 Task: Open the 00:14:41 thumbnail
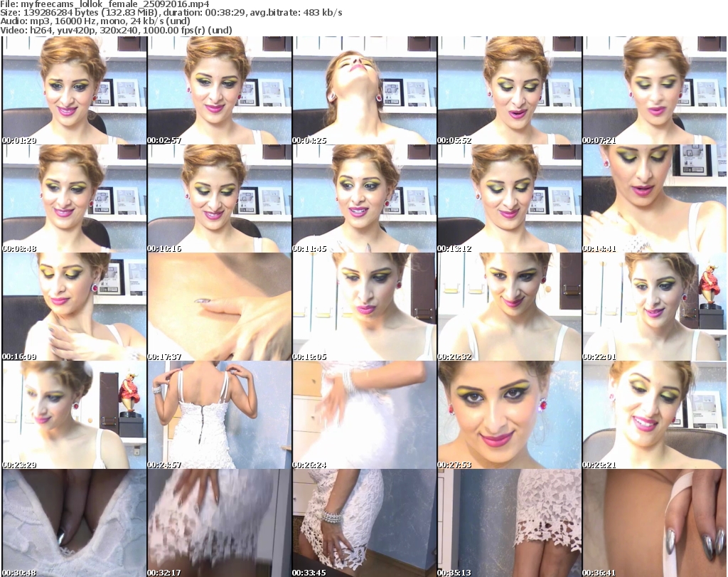point(654,198)
